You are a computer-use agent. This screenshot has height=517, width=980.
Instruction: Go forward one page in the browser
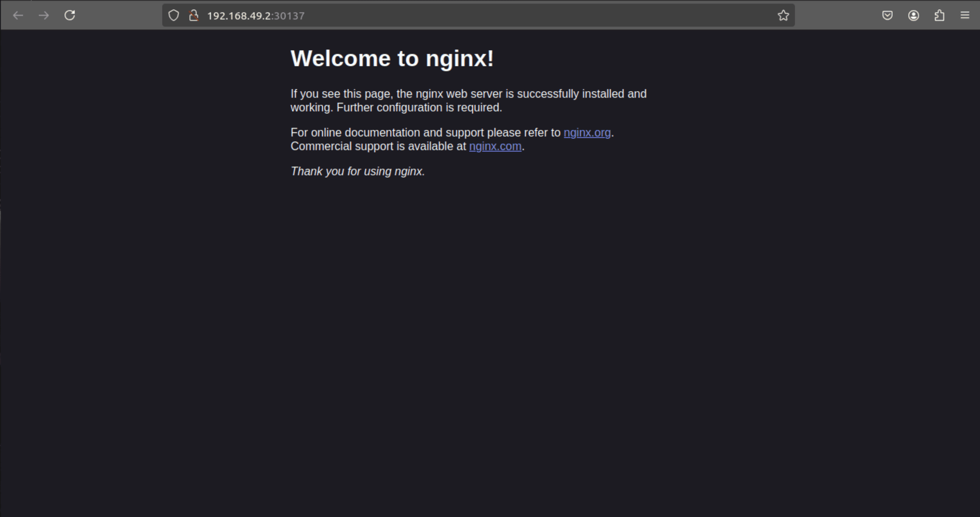point(44,15)
